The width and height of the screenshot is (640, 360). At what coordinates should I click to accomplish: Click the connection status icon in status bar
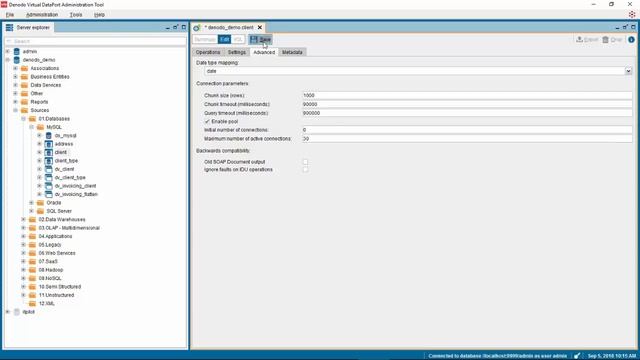[577, 356]
